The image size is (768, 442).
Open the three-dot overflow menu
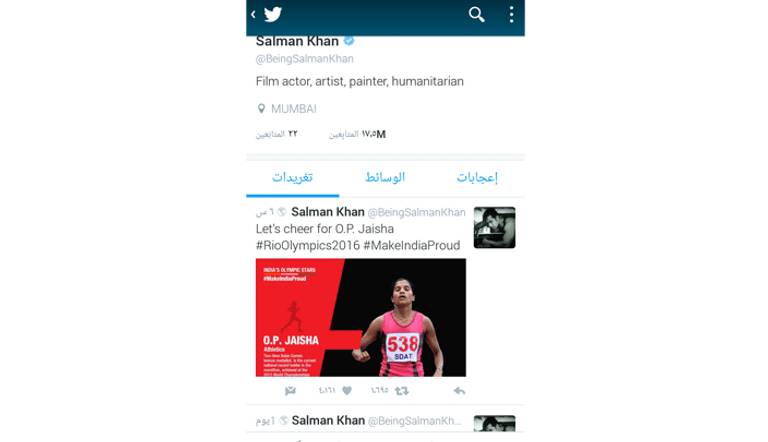tap(511, 14)
